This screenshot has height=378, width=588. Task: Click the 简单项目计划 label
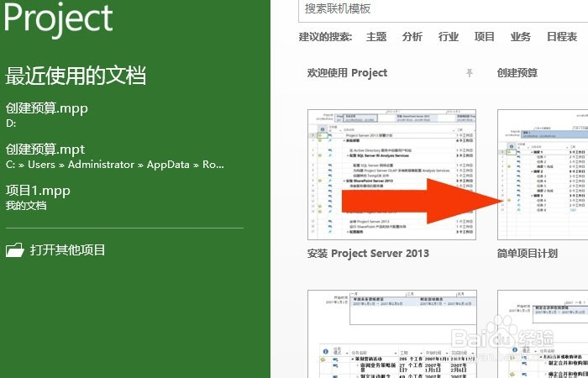(x=528, y=254)
